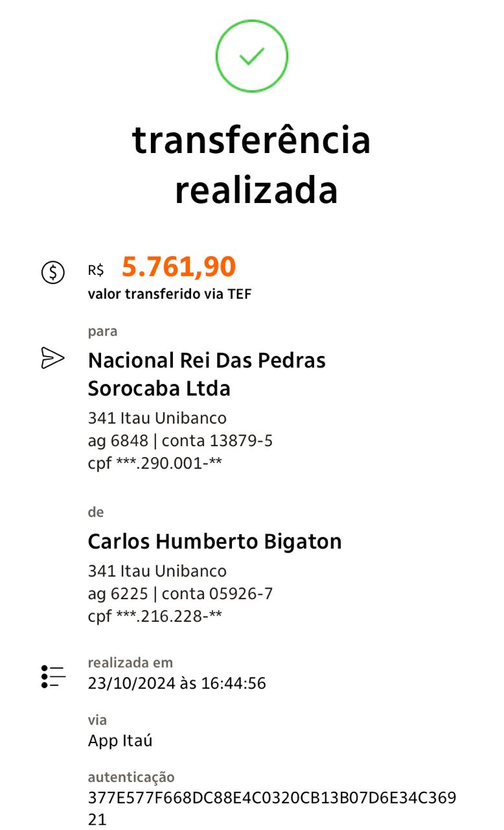Screen dimensions: 504x830
Task: Tap the "App Itaú" channel text
Action: click(120, 741)
